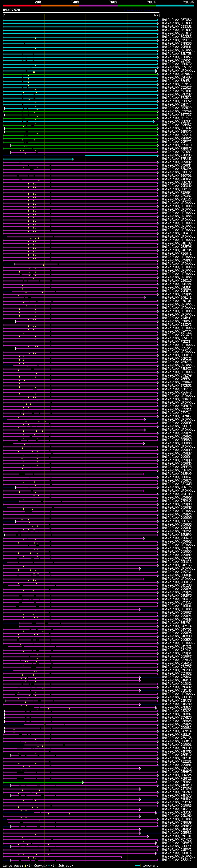This screenshot has width=197, height=868.
Task: Select the UniRef100_P26641 label
Action: [177, 253]
